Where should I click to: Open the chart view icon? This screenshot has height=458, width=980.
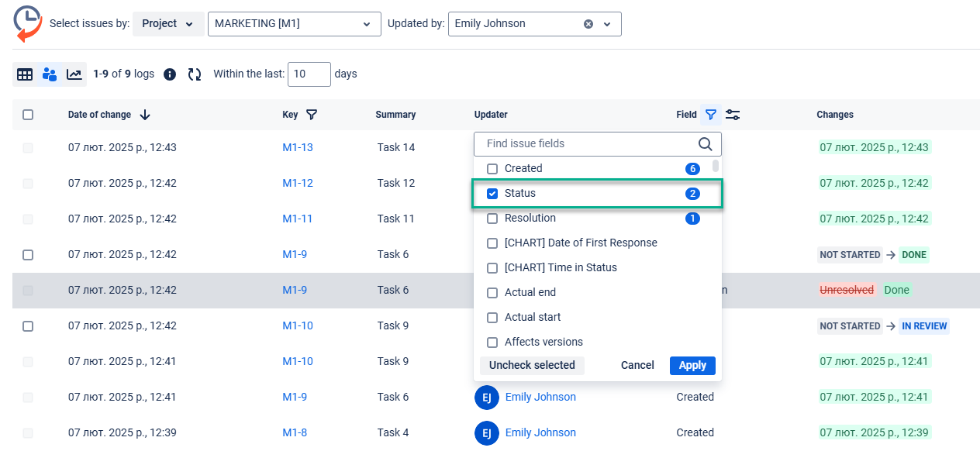point(74,74)
